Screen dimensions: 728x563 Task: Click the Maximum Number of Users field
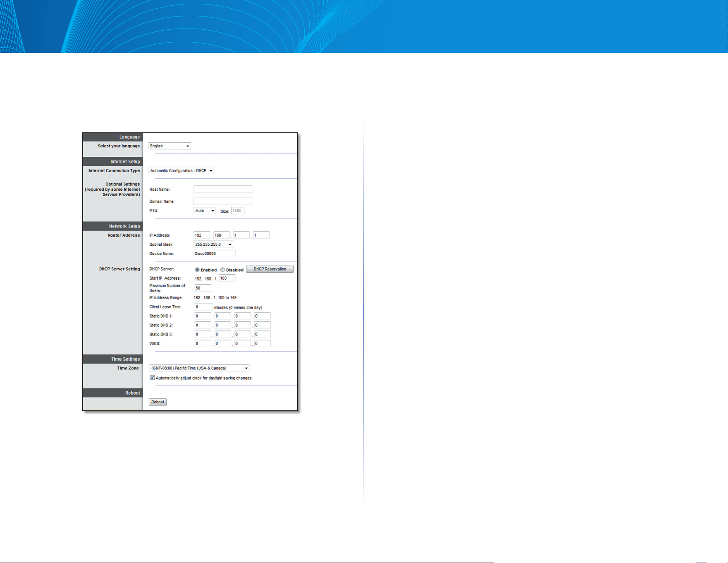pos(203,288)
